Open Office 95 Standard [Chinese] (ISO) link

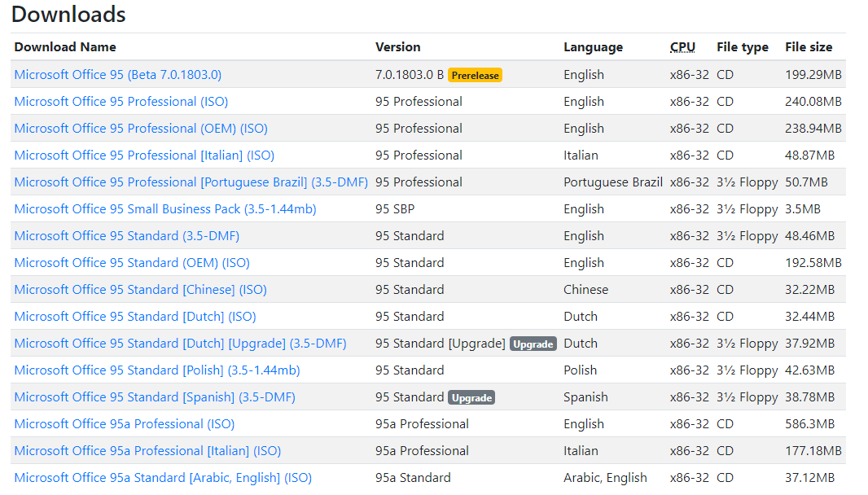[x=141, y=290]
